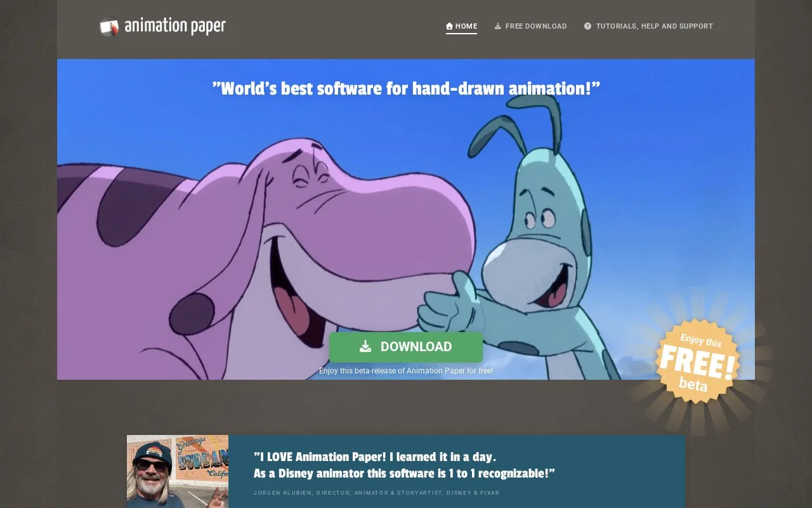The width and height of the screenshot is (812, 508).
Task: Click the hero image of cartoon characters
Action: pyautogui.click(x=406, y=219)
